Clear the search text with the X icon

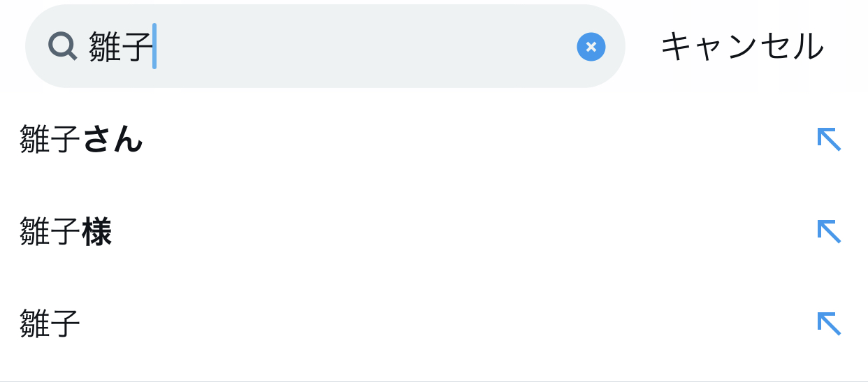(x=591, y=47)
